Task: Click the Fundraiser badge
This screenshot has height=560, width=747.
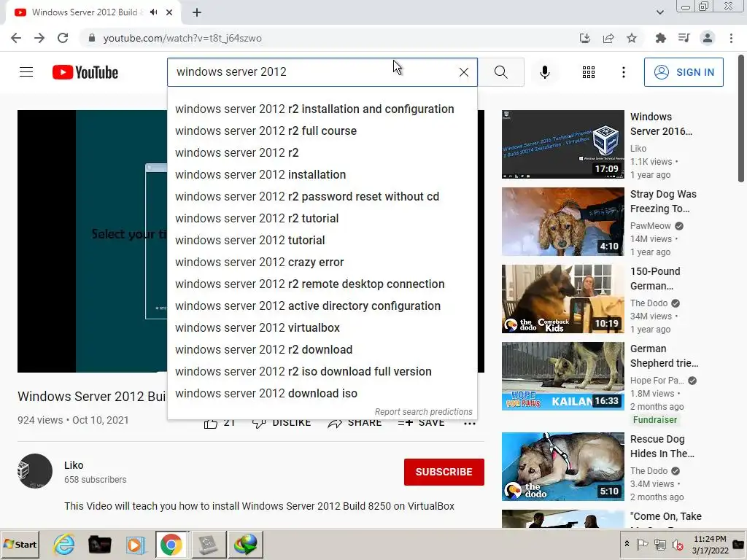Action: (654, 420)
